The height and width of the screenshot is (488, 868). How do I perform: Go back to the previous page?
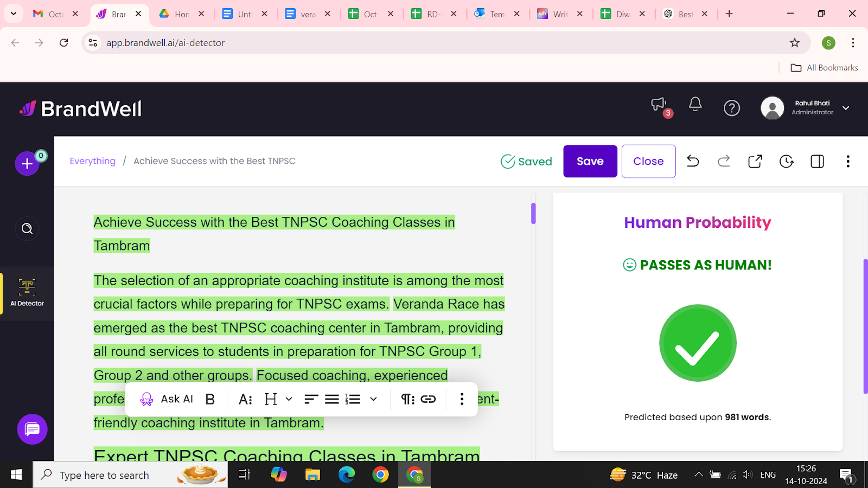[x=15, y=43]
